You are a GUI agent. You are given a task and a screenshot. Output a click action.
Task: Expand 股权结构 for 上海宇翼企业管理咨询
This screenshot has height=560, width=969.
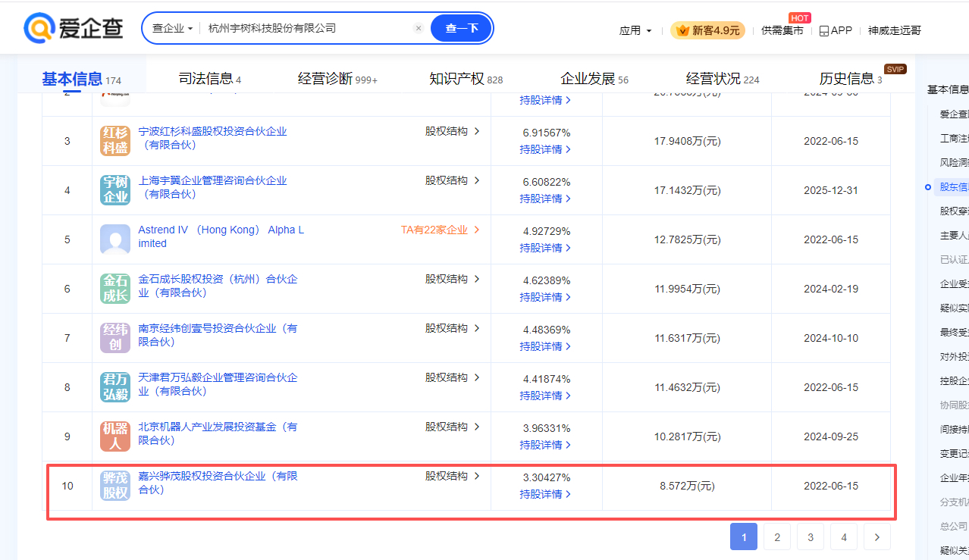click(452, 180)
